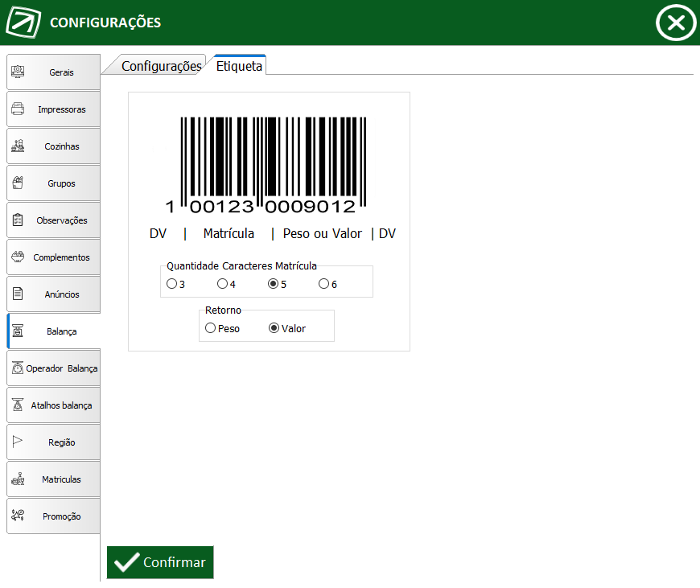
Task: Click the Cozinhas kitchen icon
Action: coord(18,146)
